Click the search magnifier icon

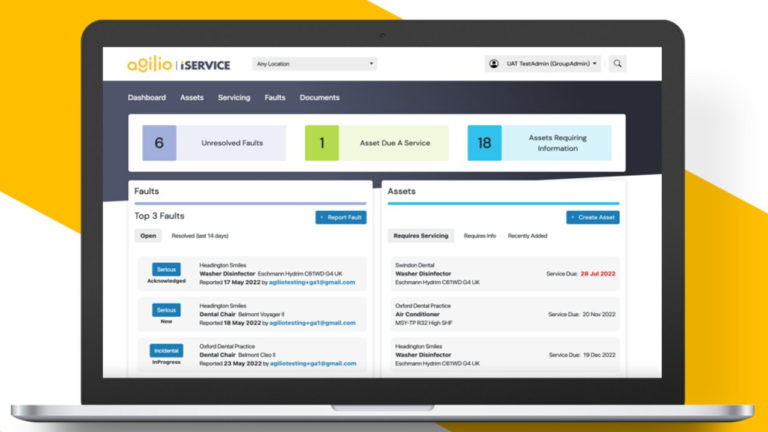pyautogui.click(x=617, y=64)
